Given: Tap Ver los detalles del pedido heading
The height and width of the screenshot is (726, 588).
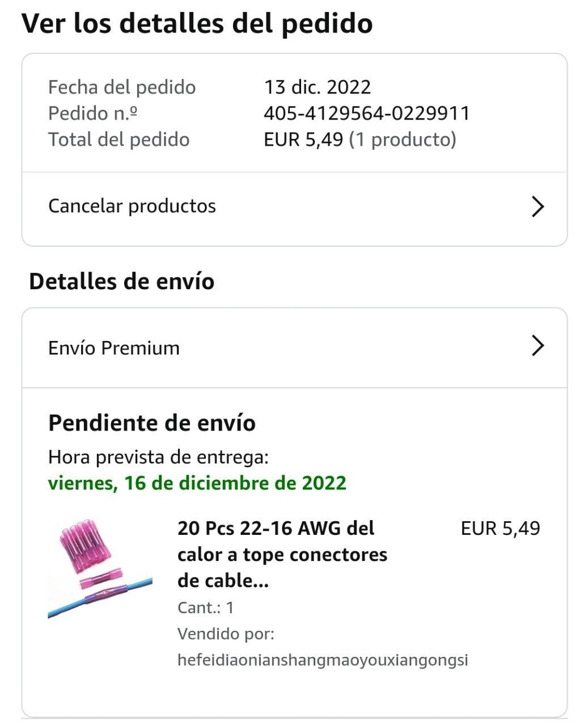Looking at the screenshot, I should [x=197, y=23].
